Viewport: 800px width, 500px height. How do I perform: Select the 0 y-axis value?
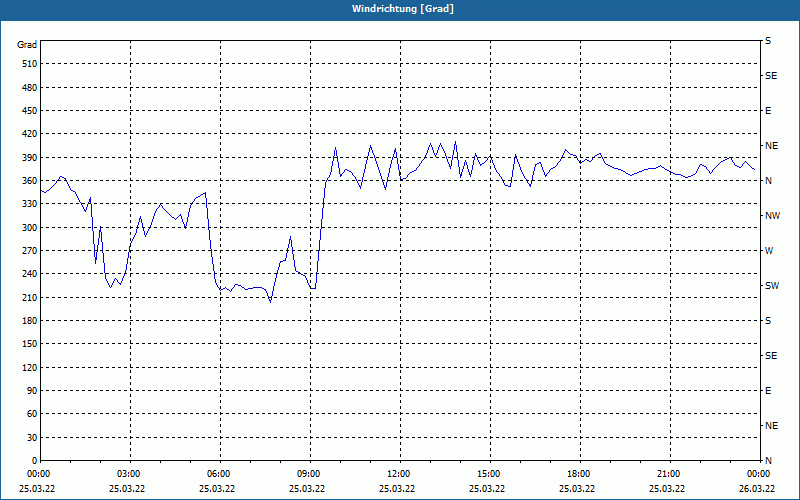35,461
